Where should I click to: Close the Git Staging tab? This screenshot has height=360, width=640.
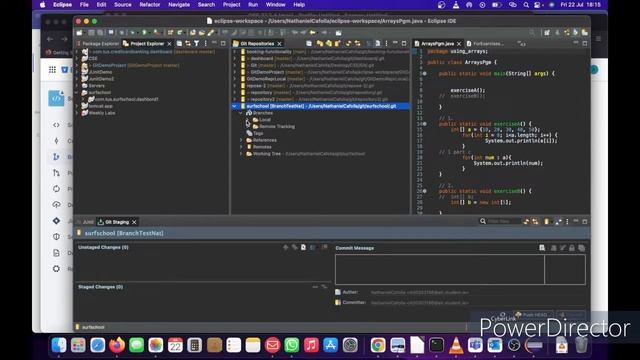(x=134, y=222)
